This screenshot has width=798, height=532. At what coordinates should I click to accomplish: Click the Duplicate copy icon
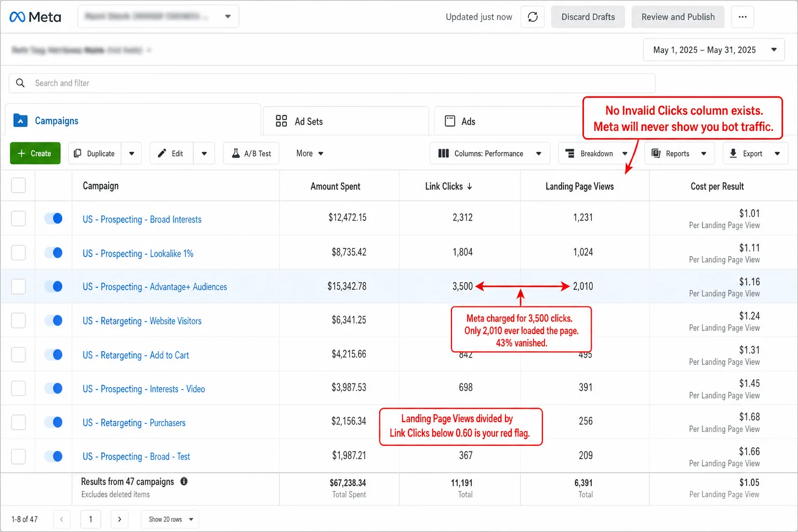77,153
